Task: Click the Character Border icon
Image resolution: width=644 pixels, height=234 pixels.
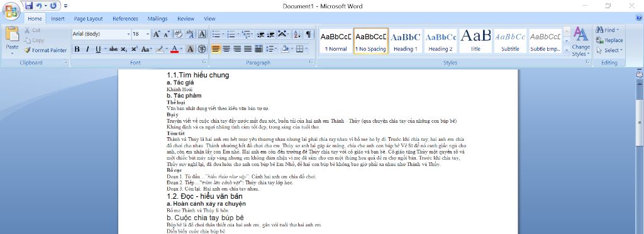Action: point(202,34)
